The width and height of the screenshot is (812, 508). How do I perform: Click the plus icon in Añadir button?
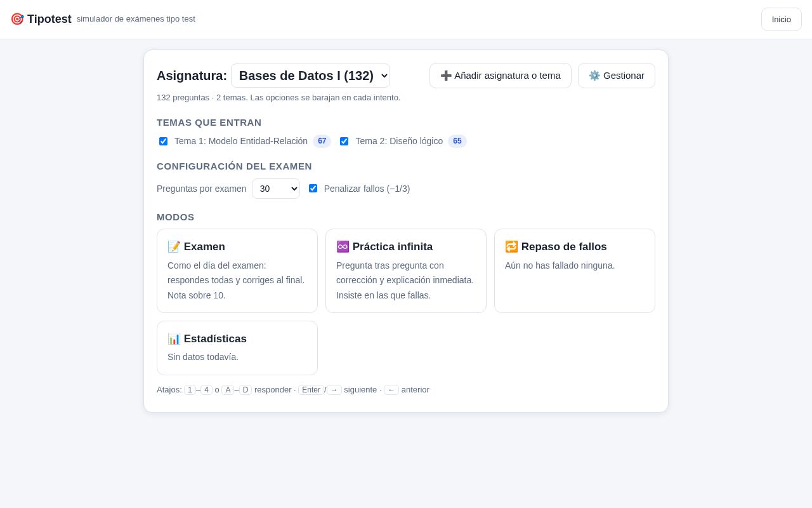pyautogui.click(x=446, y=76)
